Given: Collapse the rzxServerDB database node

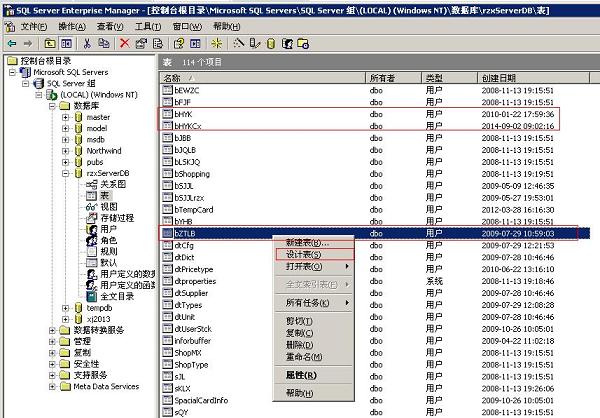Looking at the screenshot, I should [66, 172].
